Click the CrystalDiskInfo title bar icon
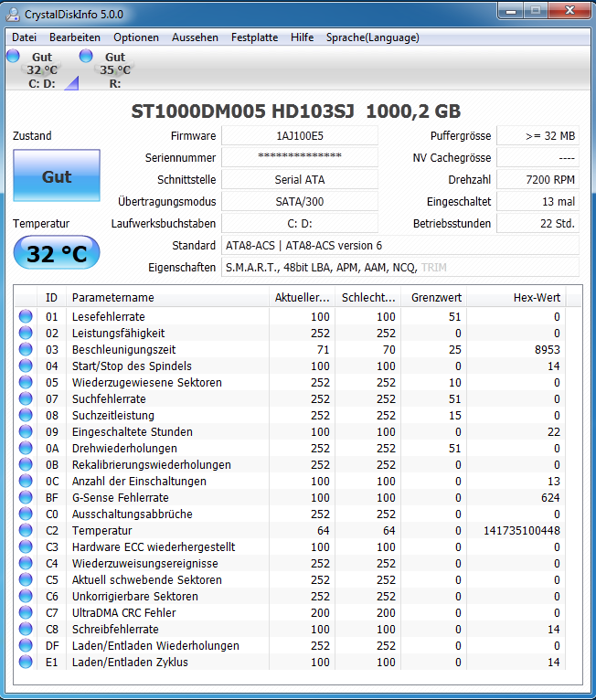596x700 pixels. [13, 15]
